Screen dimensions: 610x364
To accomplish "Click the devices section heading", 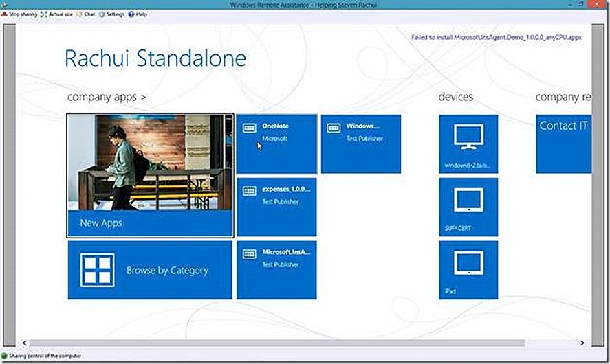I will (x=455, y=97).
